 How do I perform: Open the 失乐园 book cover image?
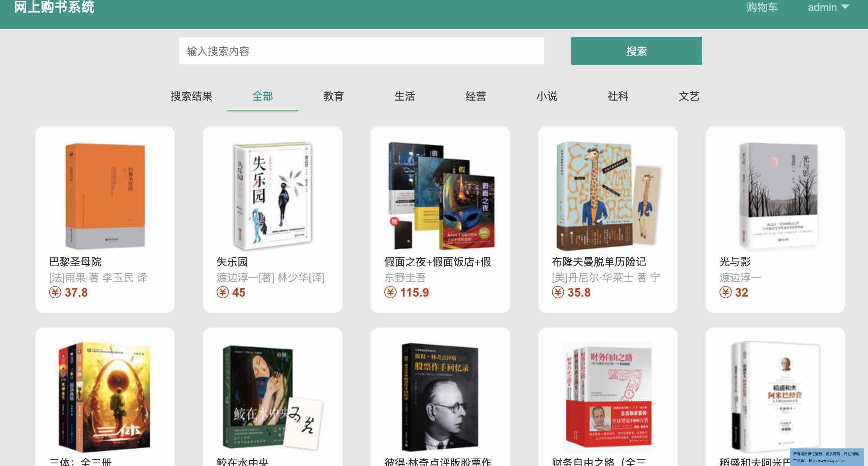273,196
